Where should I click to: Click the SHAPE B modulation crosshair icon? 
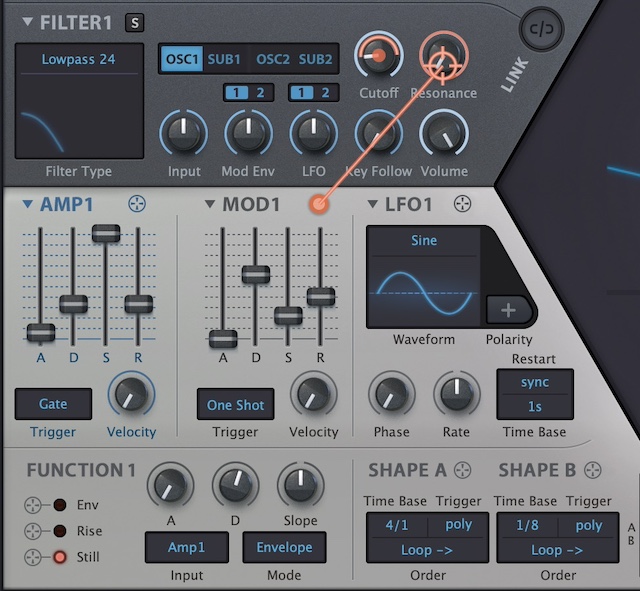593,470
